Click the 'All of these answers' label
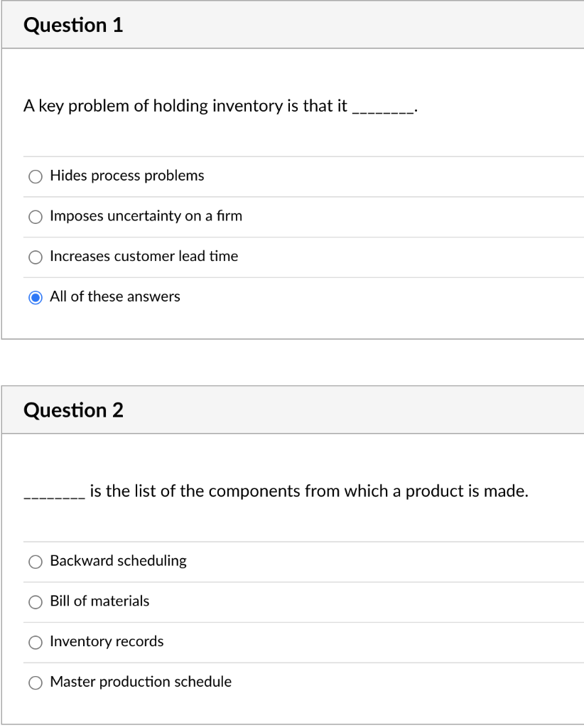This screenshot has height=728, width=584. (114, 296)
